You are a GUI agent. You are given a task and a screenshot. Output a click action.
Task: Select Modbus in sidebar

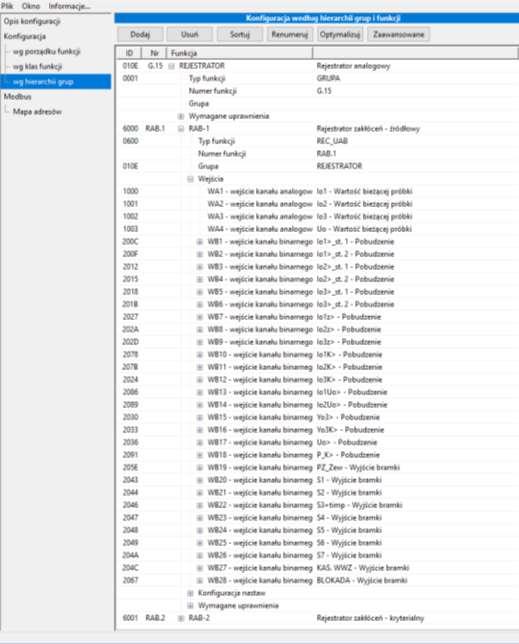pos(17,97)
